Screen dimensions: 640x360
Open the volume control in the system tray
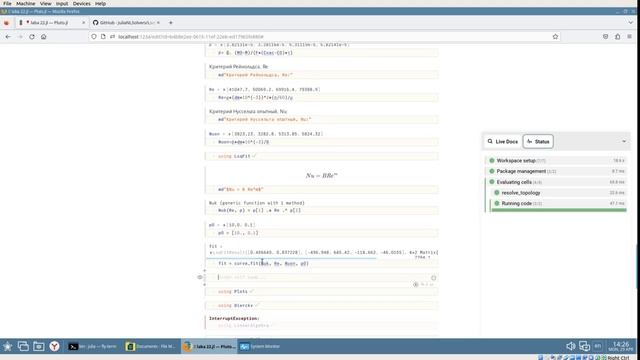(571, 347)
